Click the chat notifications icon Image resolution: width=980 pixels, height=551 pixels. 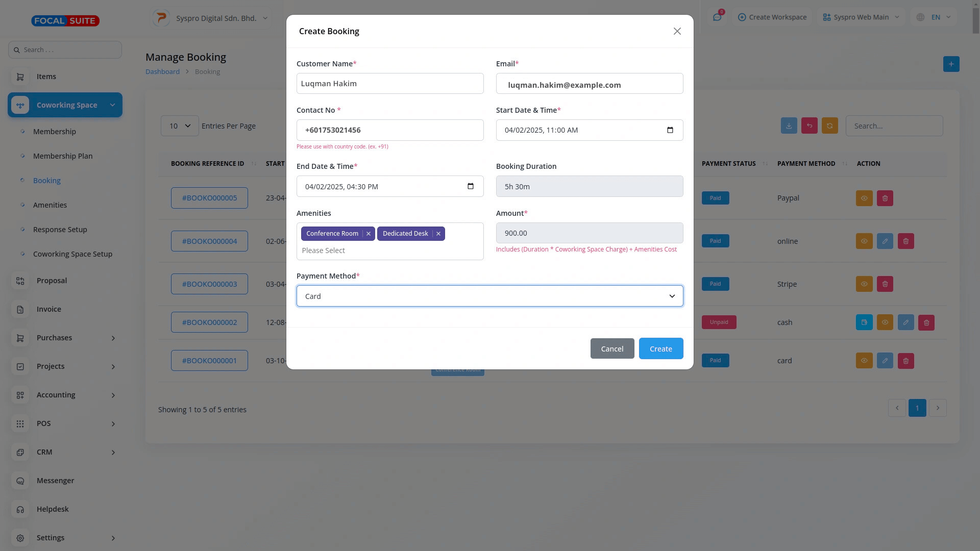pos(717,17)
